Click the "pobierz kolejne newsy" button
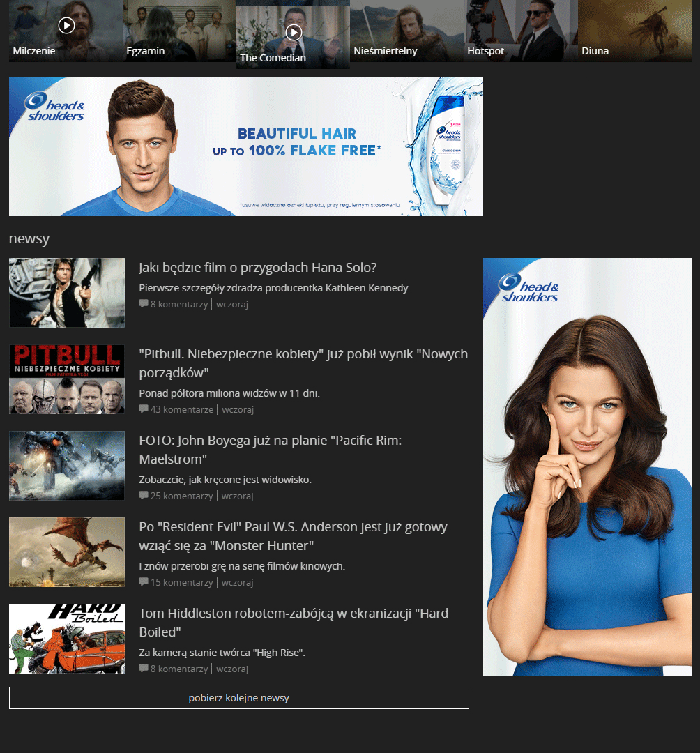 [x=238, y=697]
